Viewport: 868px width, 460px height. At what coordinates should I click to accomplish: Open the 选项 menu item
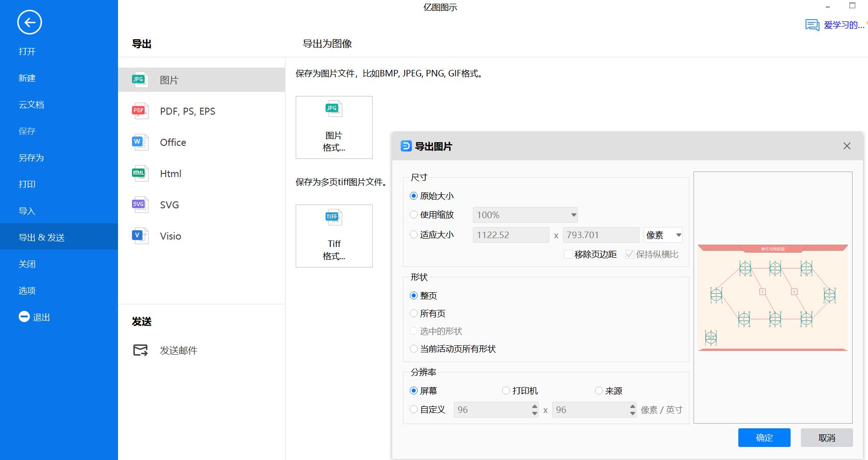(x=27, y=290)
